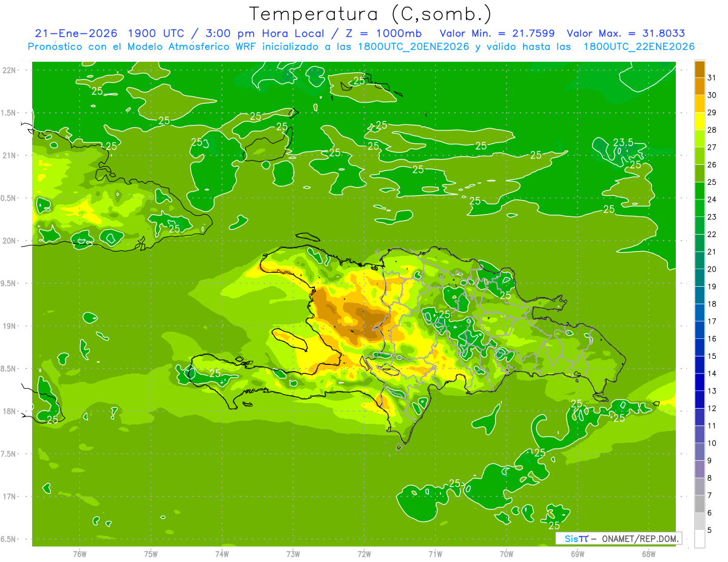Click the blue legend band between 14 and 15
728x562 pixels.
[x=699, y=365]
